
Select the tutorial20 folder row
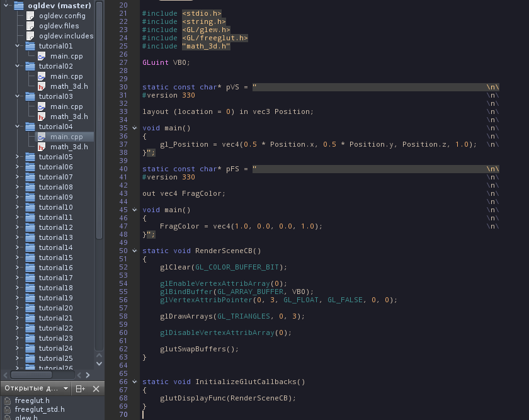pyautogui.click(x=54, y=308)
